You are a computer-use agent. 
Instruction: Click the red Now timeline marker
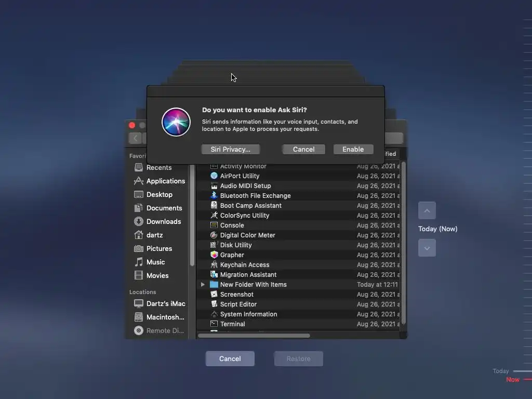(513, 379)
